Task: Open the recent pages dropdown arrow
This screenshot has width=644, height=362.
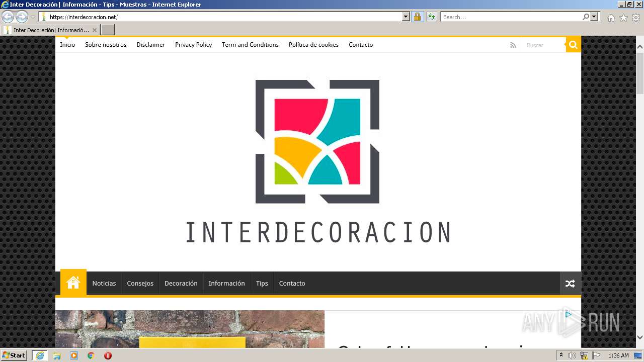Action: (33, 17)
